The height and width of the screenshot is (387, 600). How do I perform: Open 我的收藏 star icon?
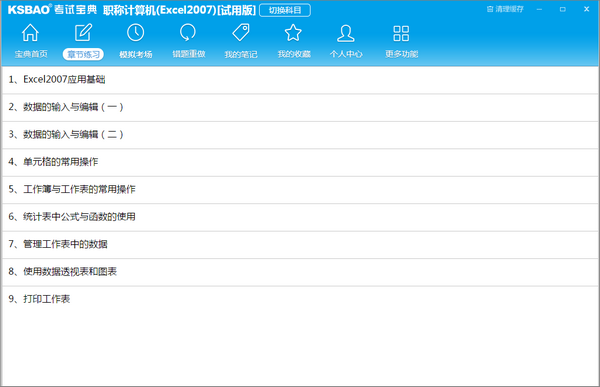click(x=293, y=33)
